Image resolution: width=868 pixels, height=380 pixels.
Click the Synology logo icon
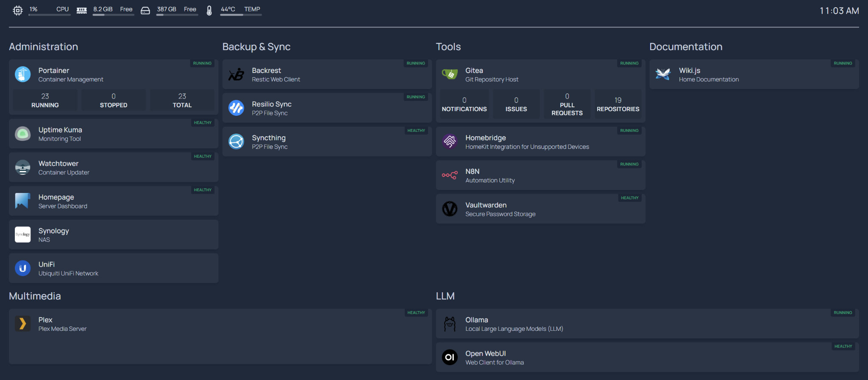[22, 235]
